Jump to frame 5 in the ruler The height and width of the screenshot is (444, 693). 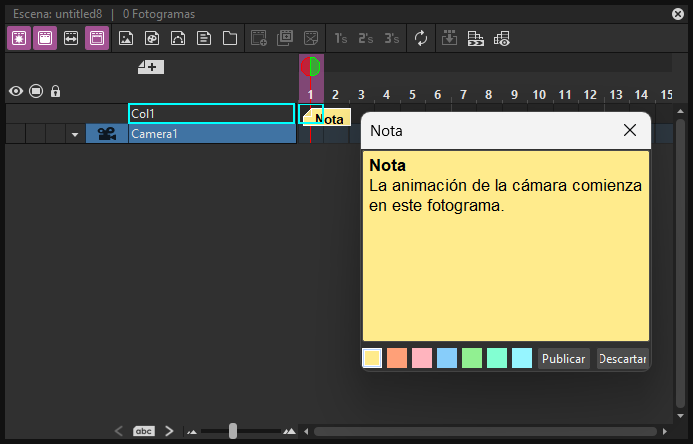412,95
